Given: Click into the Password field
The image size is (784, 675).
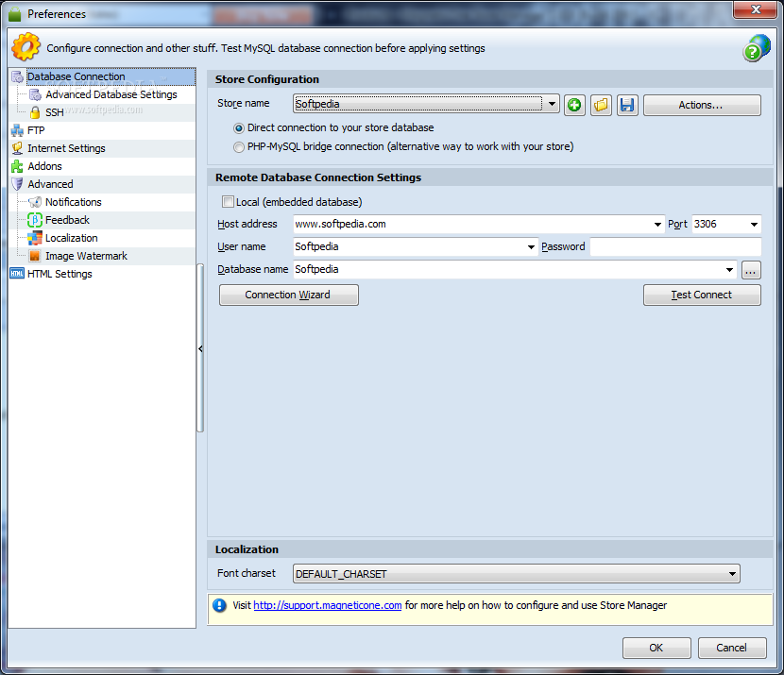Looking at the screenshot, I should coord(675,246).
